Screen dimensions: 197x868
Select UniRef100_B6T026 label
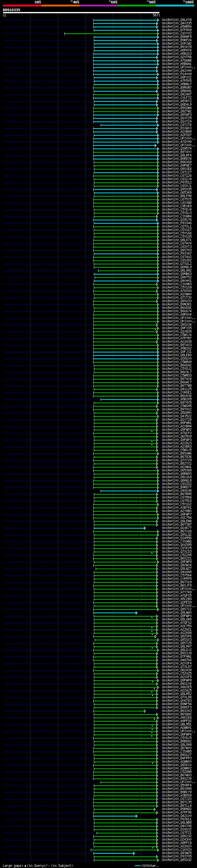click(176, 531)
